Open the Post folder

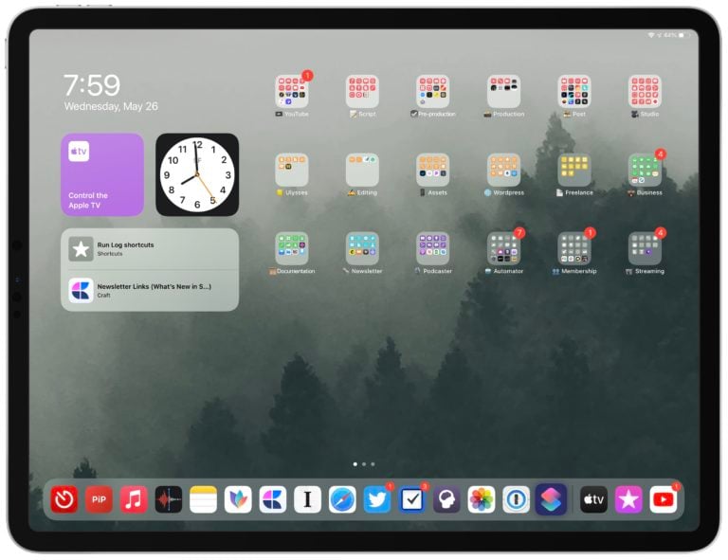click(x=574, y=91)
